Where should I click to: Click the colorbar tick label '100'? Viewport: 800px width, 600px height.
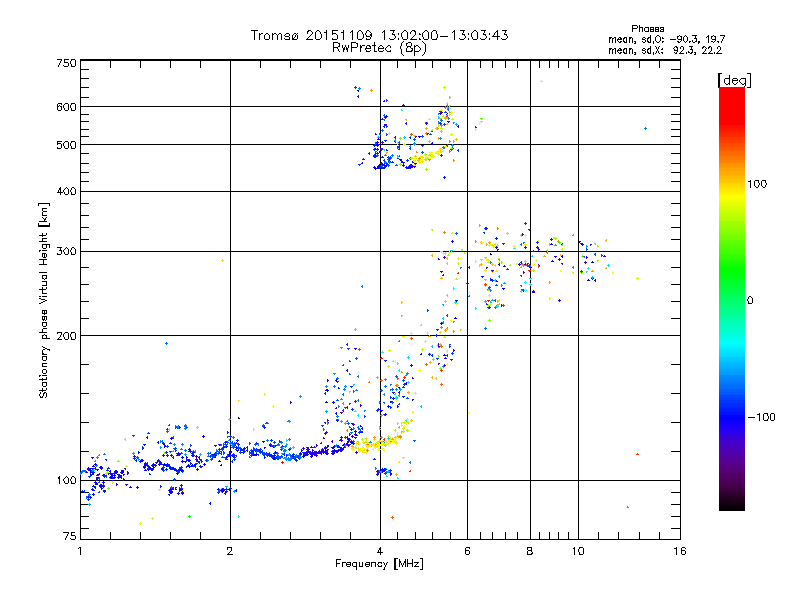(757, 184)
